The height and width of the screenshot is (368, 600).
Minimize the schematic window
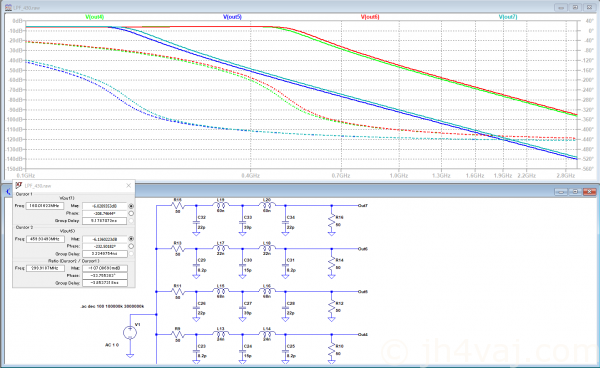(x=561, y=191)
